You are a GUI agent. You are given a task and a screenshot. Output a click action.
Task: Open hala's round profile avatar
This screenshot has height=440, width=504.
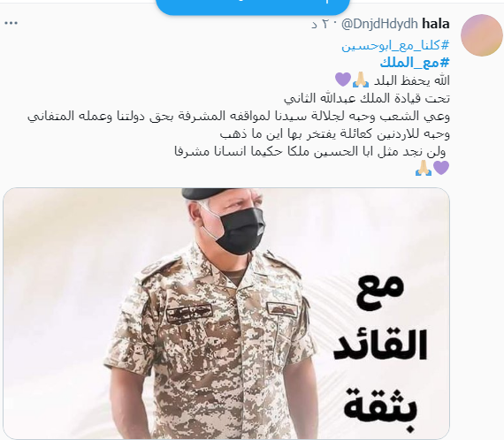click(x=482, y=35)
